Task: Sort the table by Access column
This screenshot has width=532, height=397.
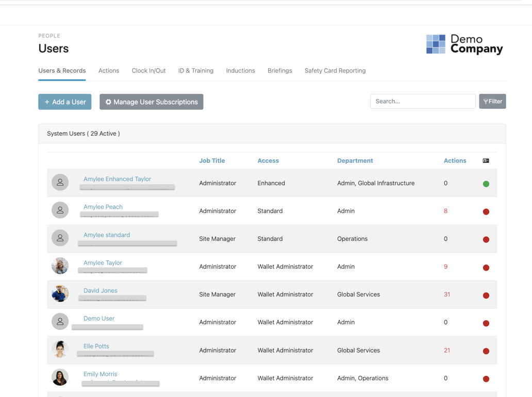Action: coord(268,160)
